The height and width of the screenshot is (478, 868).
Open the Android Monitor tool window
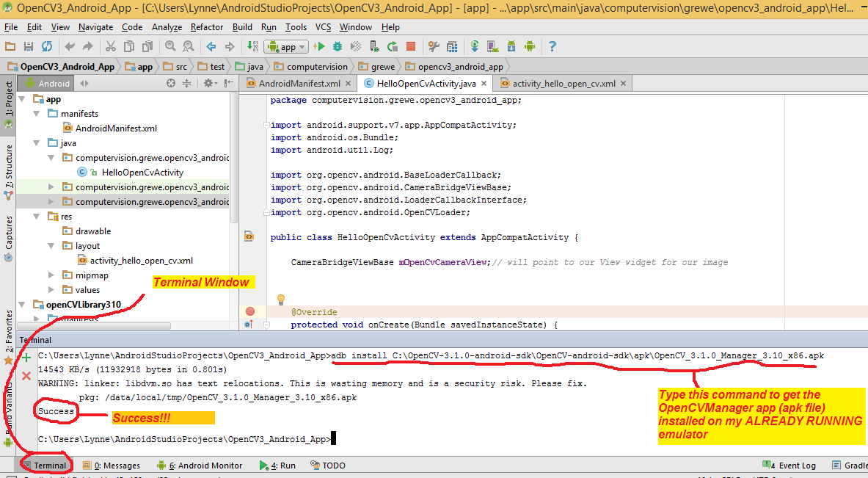tap(199, 466)
